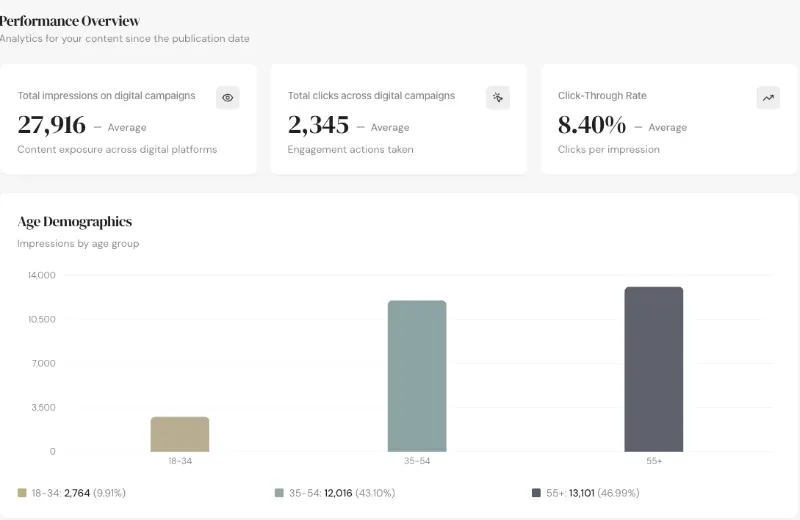This screenshot has height=520, width=800.
Task: Click 'Content exposure across digital platforms' text
Action: click(117, 150)
